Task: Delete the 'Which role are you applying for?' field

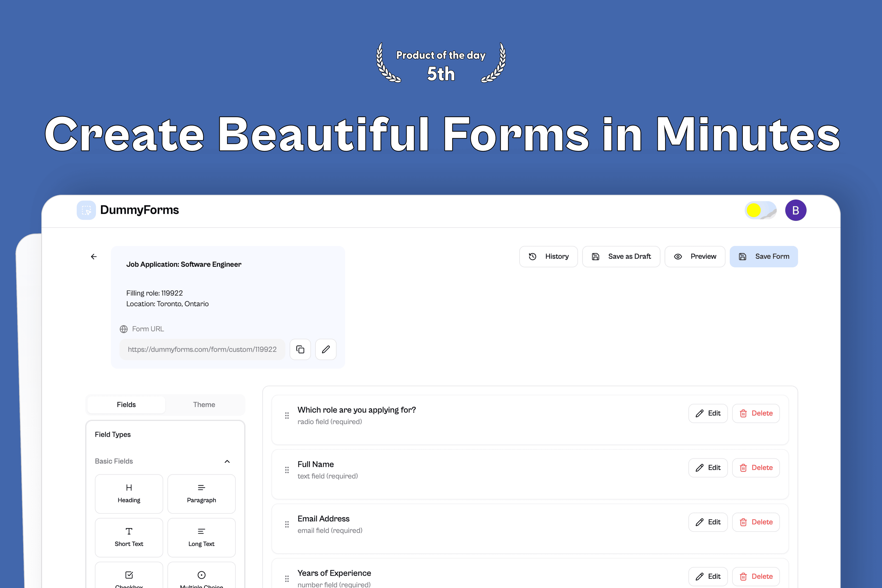Action: (x=756, y=413)
